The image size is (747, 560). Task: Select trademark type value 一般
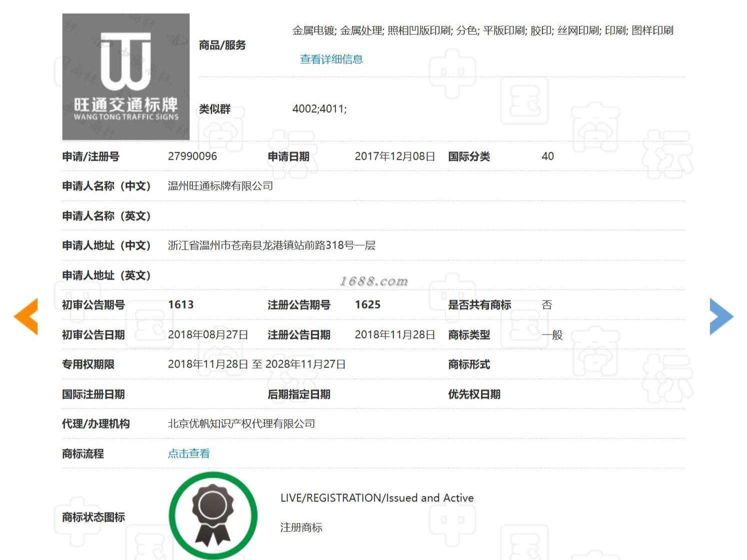pyautogui.click(x=552, y=335)
